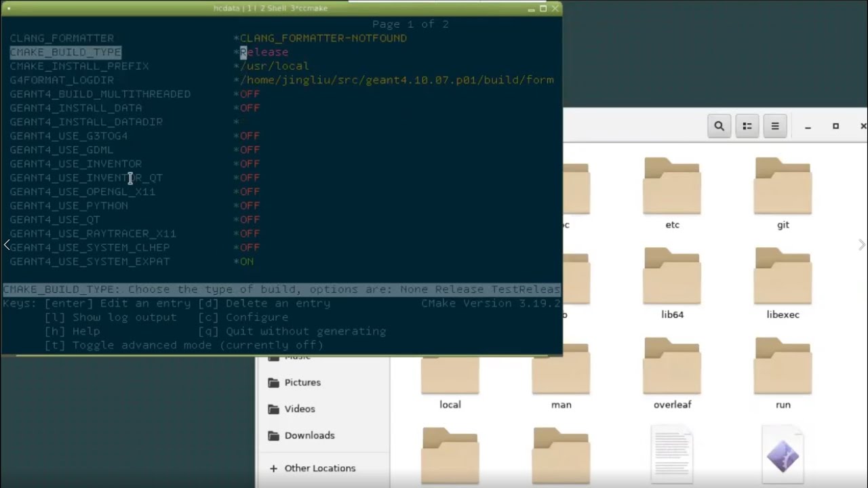Image resolution: width=868 pixels, height=488 pixels.
Task: Click the '[t] Toggle advanced mode' hint
Action: (184, 345)
